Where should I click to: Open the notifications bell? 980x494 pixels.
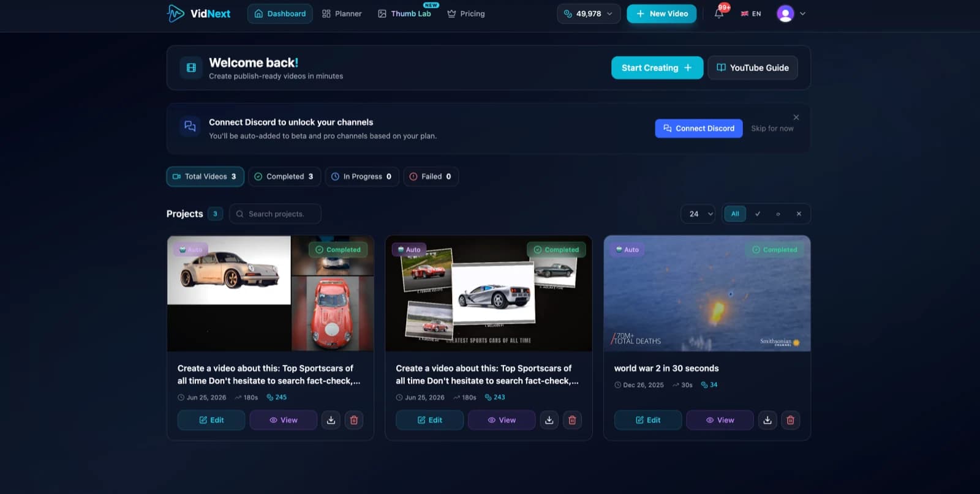click(x=719, y=13)
